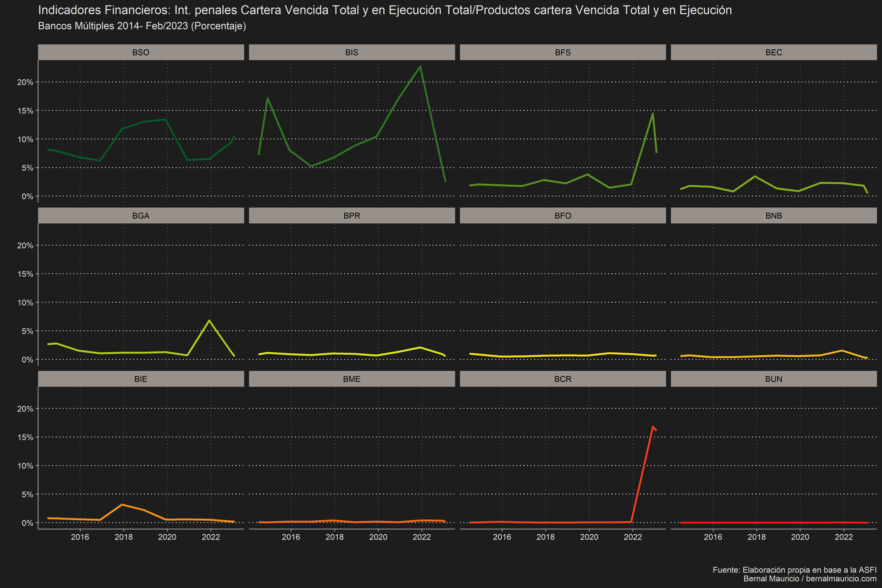
Task: Click the 2022 peak in BGA chart
Action: tap(209, 320)
